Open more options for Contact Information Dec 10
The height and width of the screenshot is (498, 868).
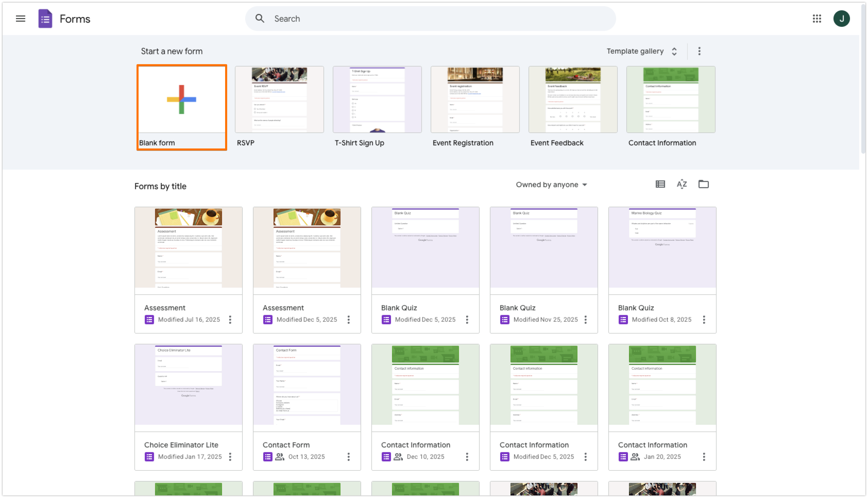(467, 457)
